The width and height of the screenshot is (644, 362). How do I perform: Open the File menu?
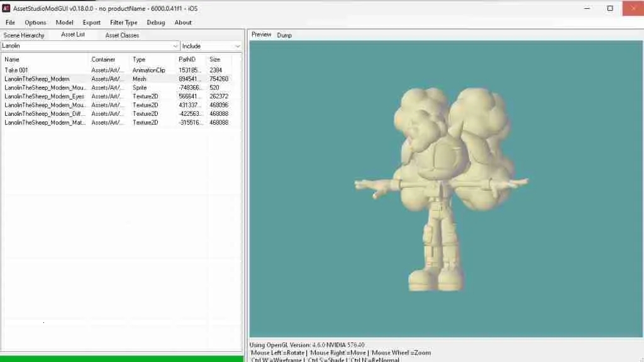(10, 23)
